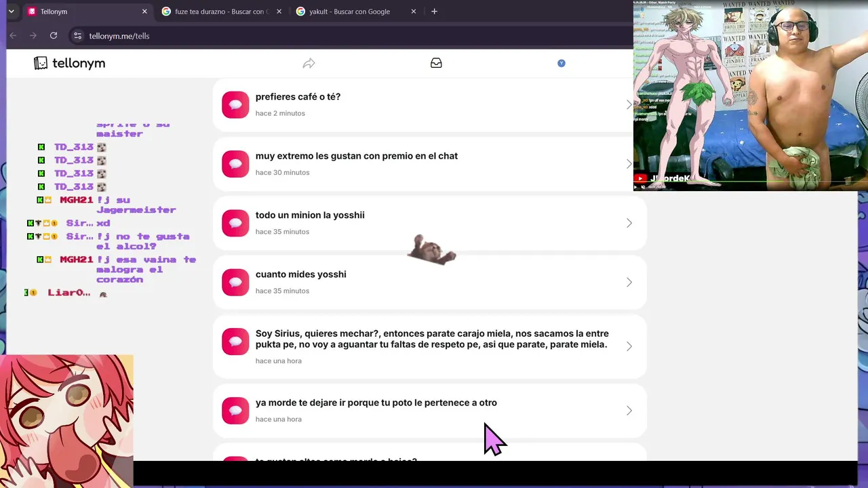
Task: Open tell 'muy extremo les gustan con premio'
Action: point(429,164)
